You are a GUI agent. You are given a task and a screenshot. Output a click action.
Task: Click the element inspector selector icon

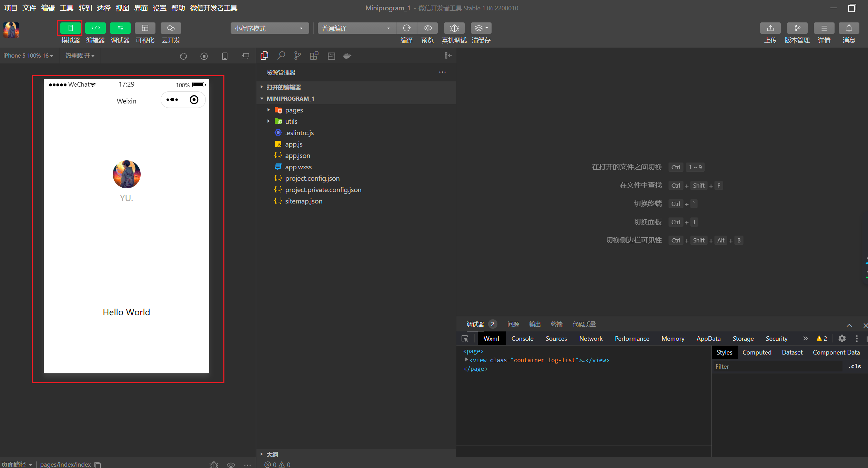click(x=465, y=338)
